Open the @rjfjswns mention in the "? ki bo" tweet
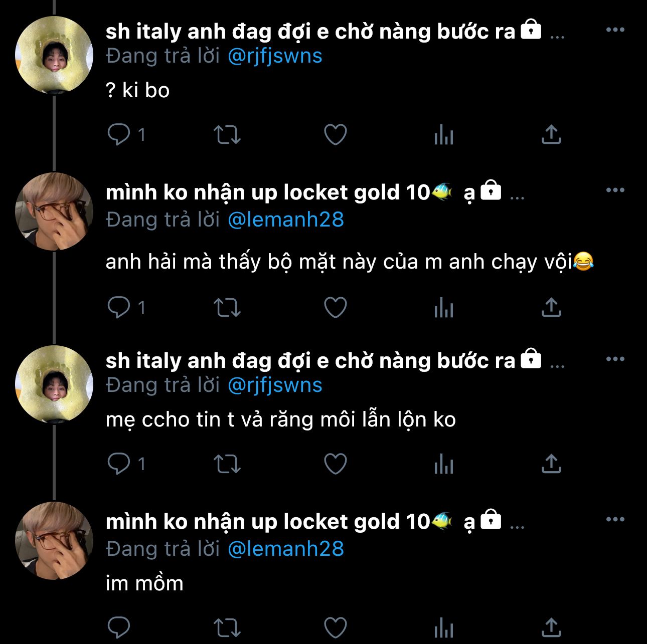The width and height of the screenshot is (647, 644). (275, 56)
